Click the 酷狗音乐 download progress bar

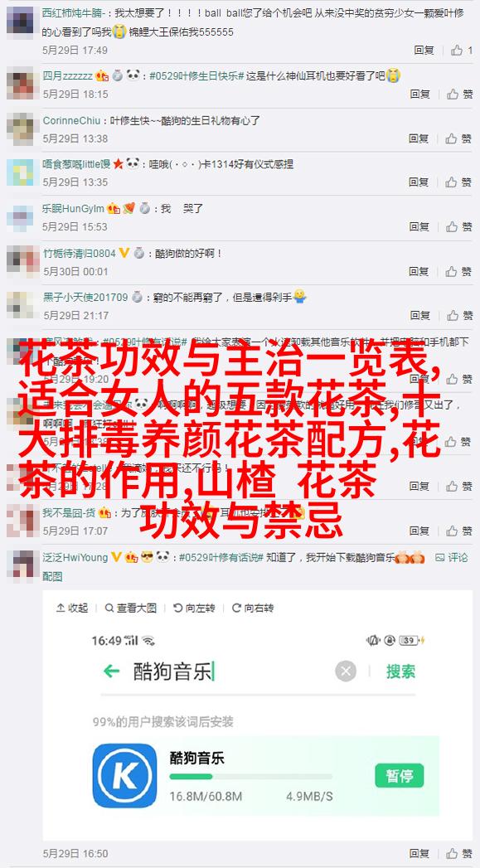pos(251,777)
